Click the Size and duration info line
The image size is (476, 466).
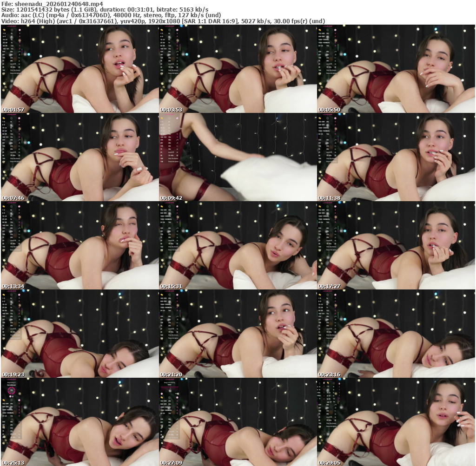(105, 9)
